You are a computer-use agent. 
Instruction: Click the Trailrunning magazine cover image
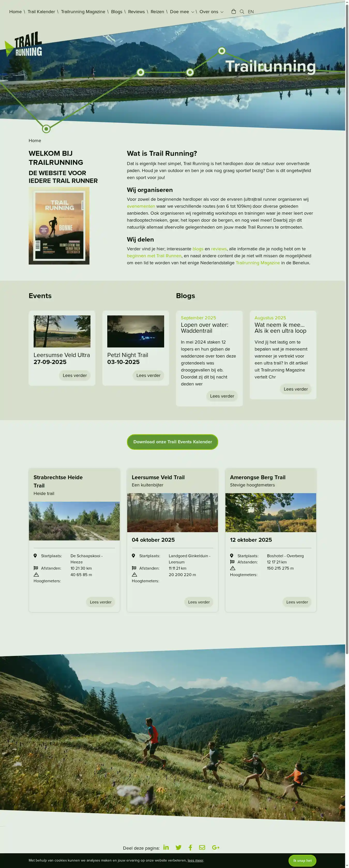click(x=59, y=226)
